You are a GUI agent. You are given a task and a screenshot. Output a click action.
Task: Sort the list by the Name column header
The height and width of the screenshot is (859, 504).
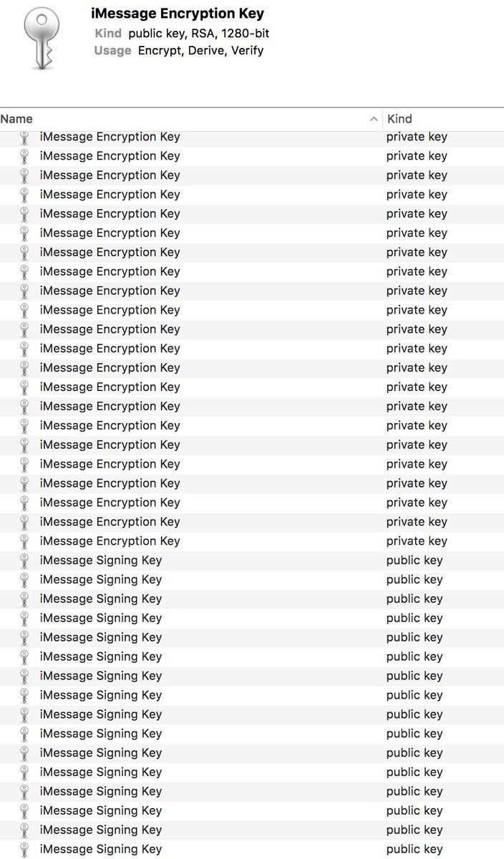pos(16,120)
